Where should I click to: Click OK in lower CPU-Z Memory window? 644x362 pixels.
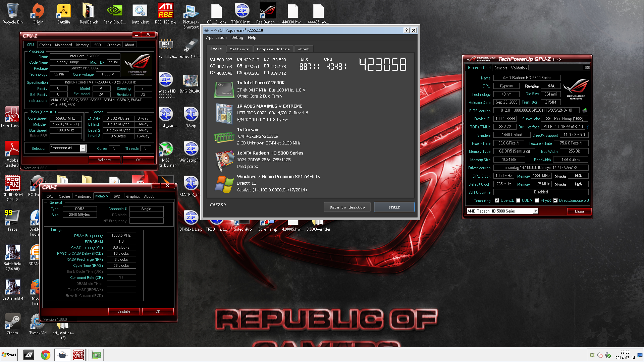pyautogui.click(x=158, y=311)
